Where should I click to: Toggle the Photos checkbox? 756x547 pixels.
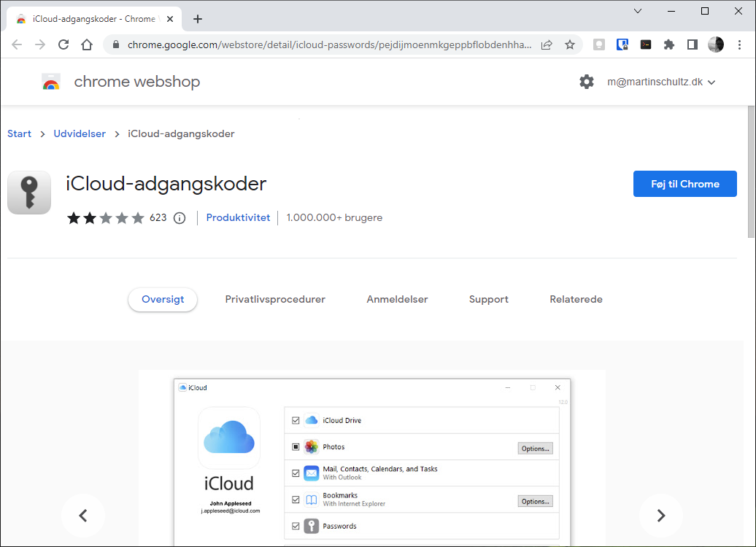coord(296,447)
